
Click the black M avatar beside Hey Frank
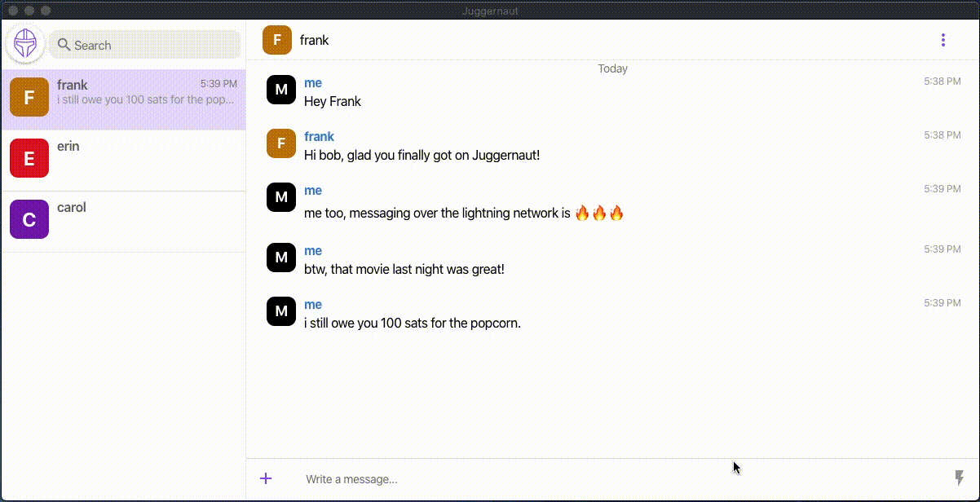click(x=281, y=90)
